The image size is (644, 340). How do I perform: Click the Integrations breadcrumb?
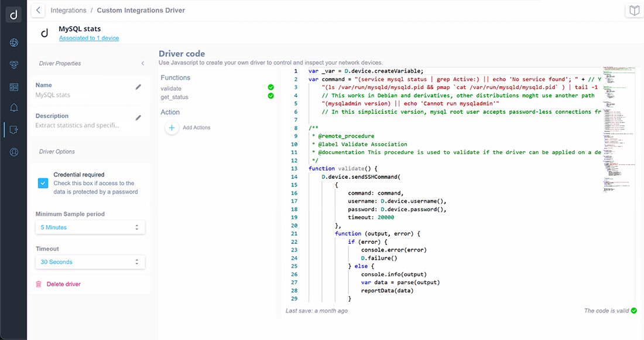(68, 11)
